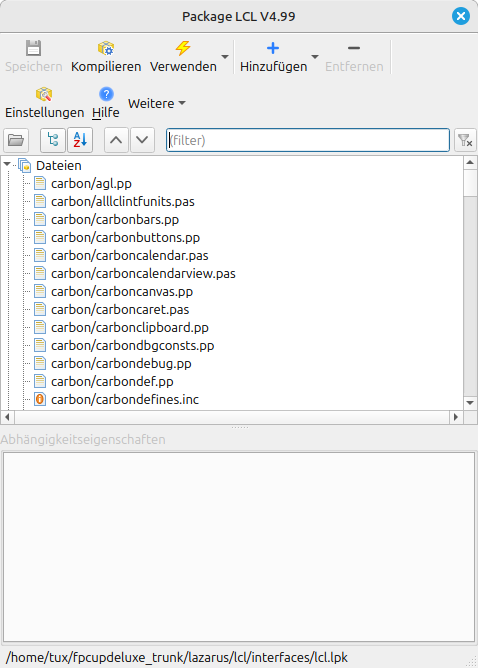Click the vertical scrollbar down arrow
Image resolution: width=478 pixels, height=668 pixels.
[470, 403]
